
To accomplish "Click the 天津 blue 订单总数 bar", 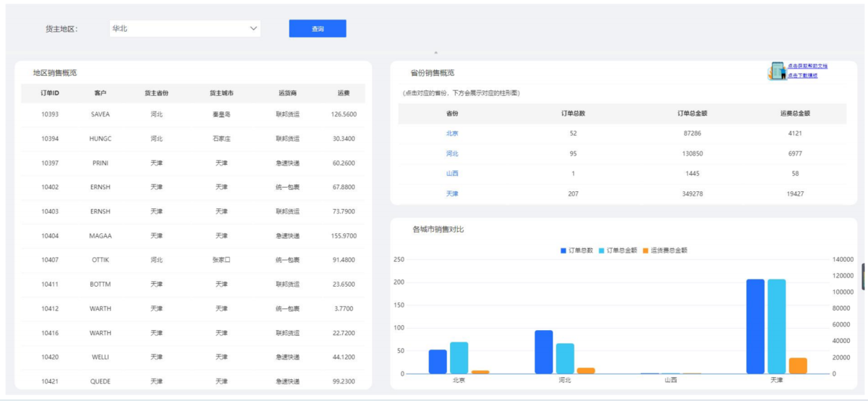I will point(755,326).
